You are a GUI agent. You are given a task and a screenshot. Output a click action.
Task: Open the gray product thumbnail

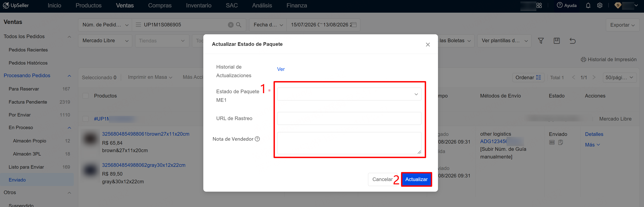click(90, 170)
